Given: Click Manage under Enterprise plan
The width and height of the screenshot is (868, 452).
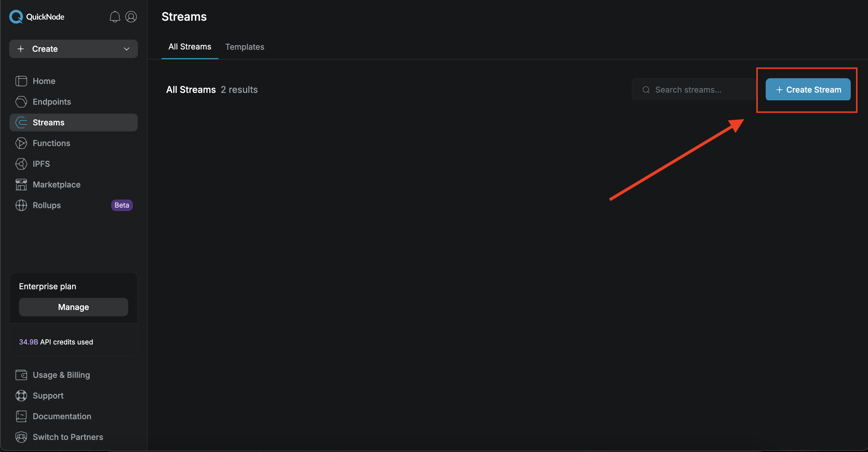Looking at the screenshot, I should click(x=73, y=307).
